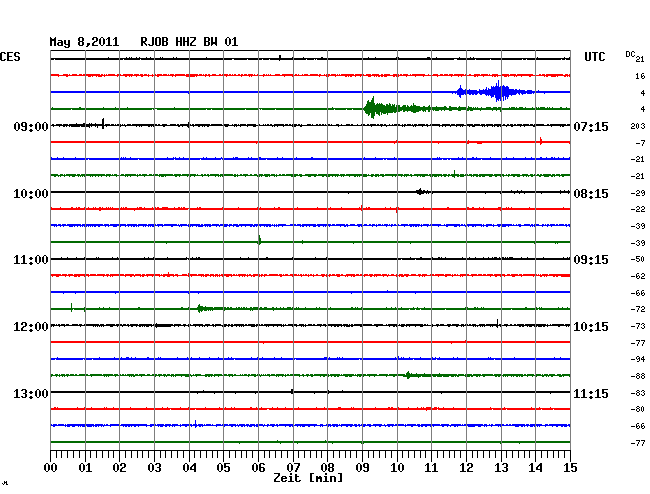Click the 07:15 UTC time label
The width and height of the screenshot is (650, 494).
click(591, 126)
